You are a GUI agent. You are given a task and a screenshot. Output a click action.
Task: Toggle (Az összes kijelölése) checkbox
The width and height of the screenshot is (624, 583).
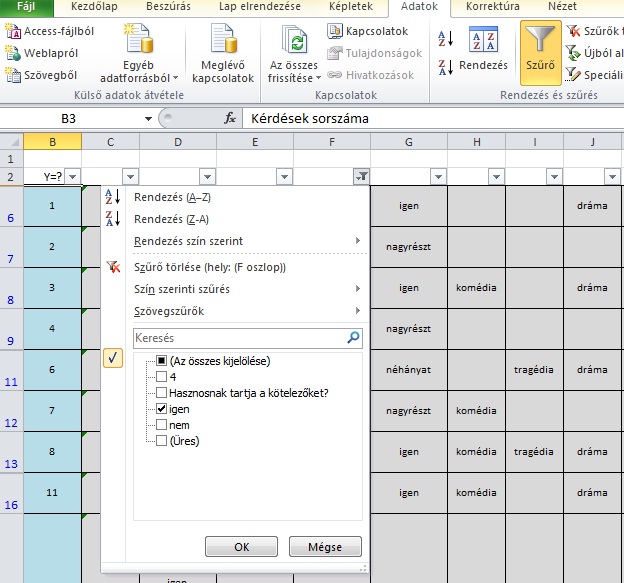click(161, 361)
